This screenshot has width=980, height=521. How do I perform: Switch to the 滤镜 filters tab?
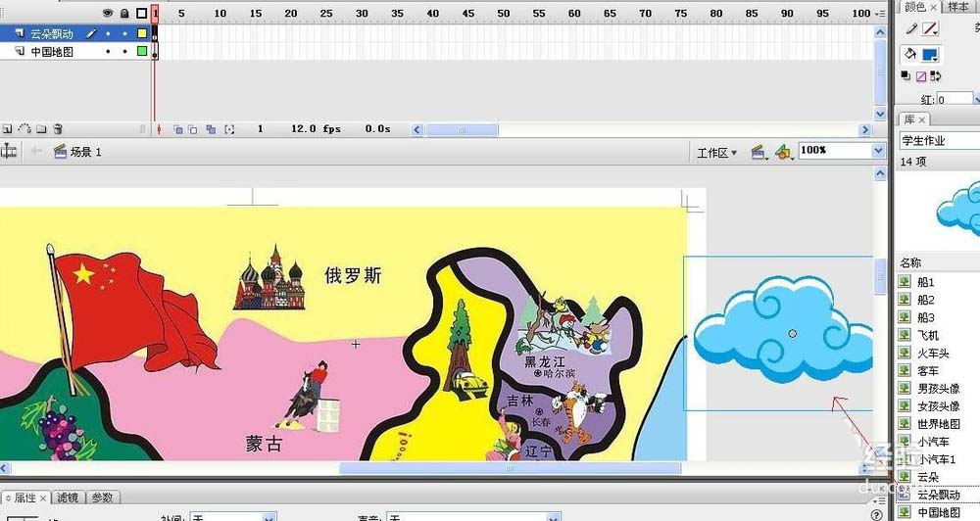[68, 497]
